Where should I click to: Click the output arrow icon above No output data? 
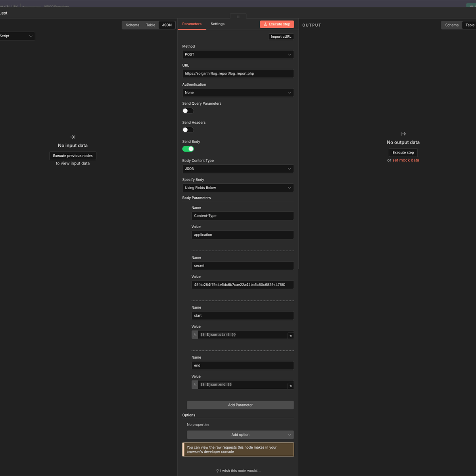403,134
